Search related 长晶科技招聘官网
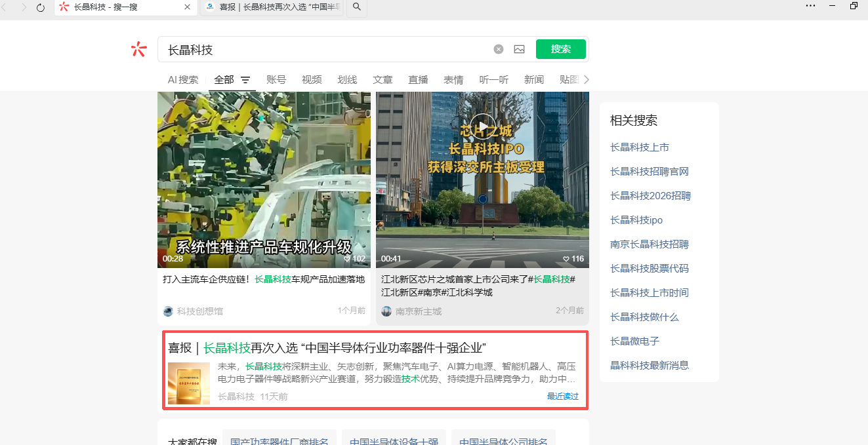 650,172
